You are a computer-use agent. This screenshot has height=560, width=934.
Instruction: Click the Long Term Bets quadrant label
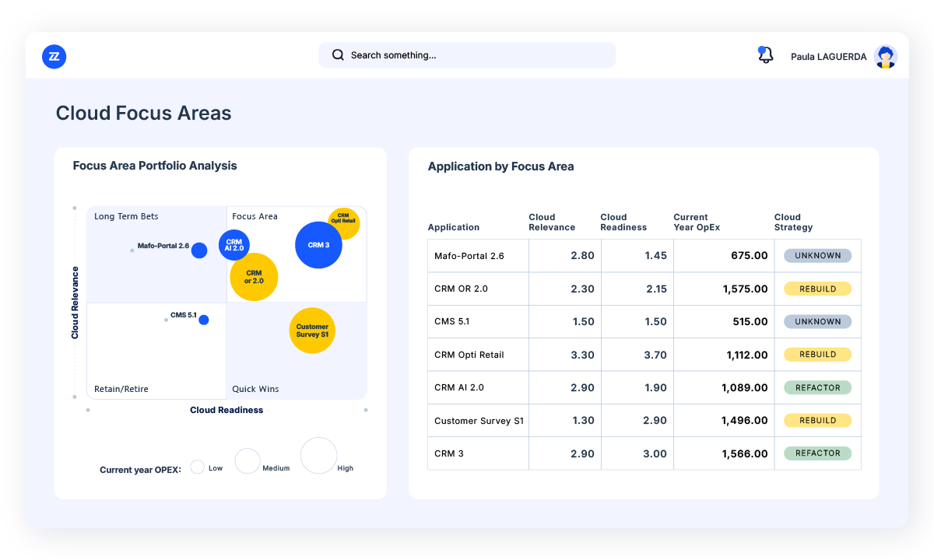click(126, 216)
